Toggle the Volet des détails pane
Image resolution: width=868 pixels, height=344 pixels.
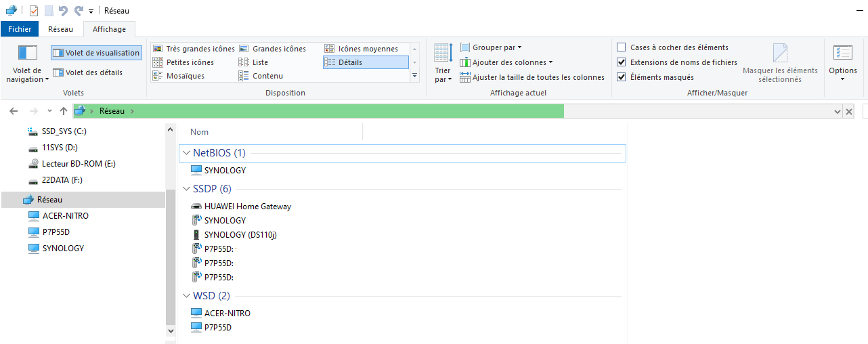88,72
